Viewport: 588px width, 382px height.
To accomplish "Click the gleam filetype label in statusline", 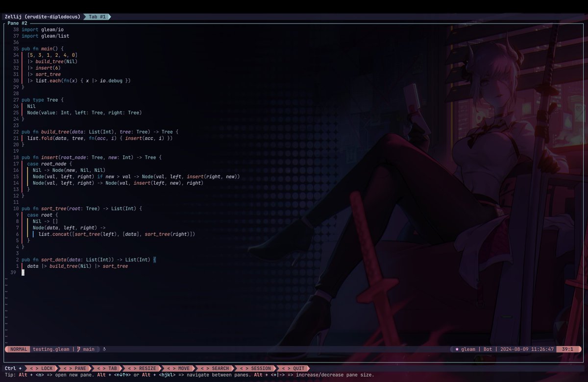I will pyautogui.click(x=468, y=349).
